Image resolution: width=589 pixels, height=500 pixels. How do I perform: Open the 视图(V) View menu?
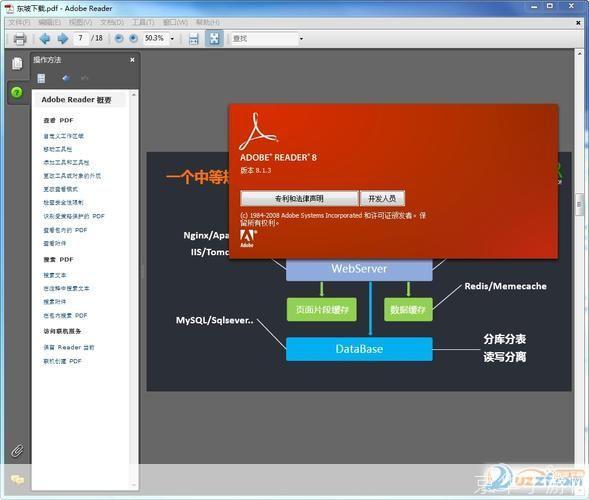click(x=80, y=23)
